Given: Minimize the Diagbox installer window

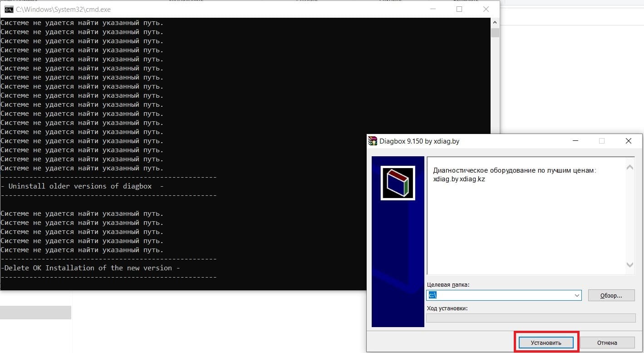Looking at the screenshot, I should coord(575,141).
